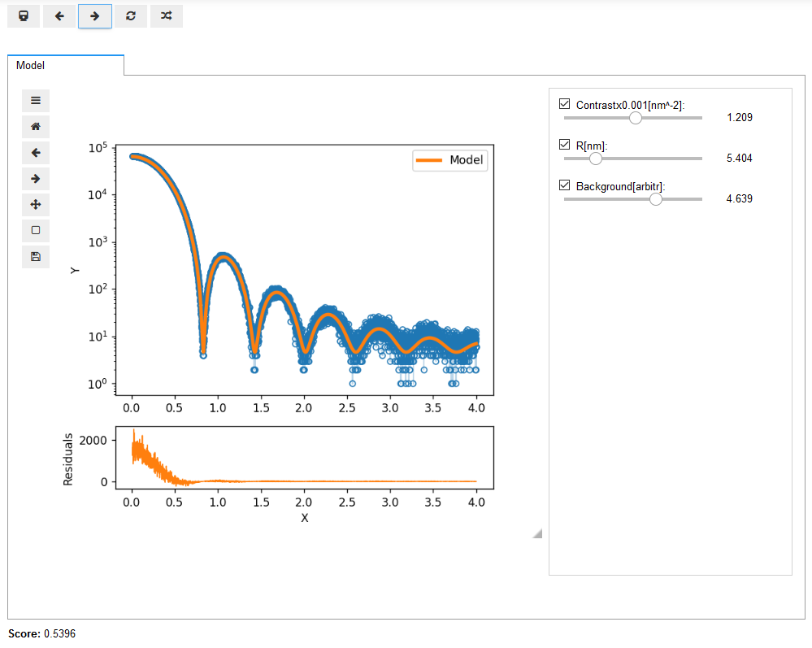Click the Contrast slider handle
This screenshot has width=812, height=648.
636,118
